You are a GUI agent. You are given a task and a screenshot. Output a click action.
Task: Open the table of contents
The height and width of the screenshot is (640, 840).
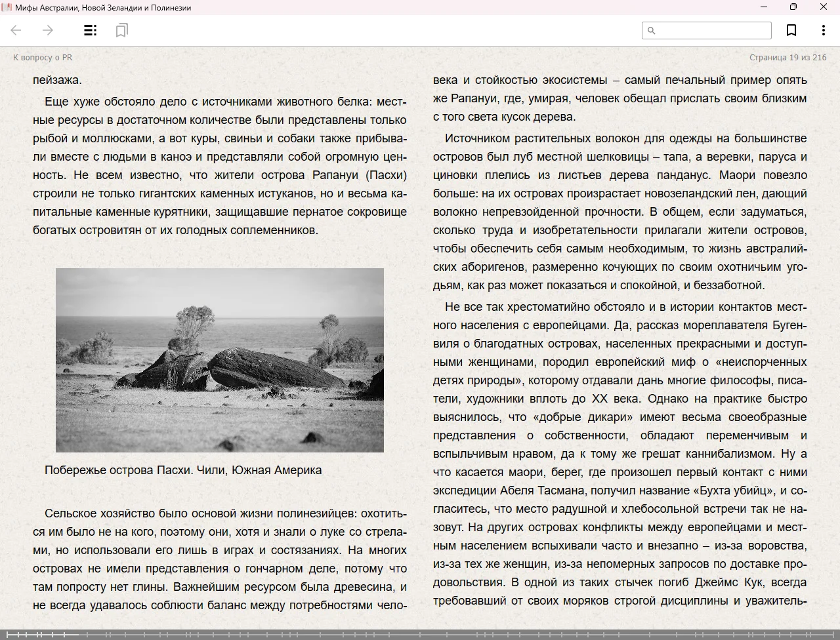(91, 30)
